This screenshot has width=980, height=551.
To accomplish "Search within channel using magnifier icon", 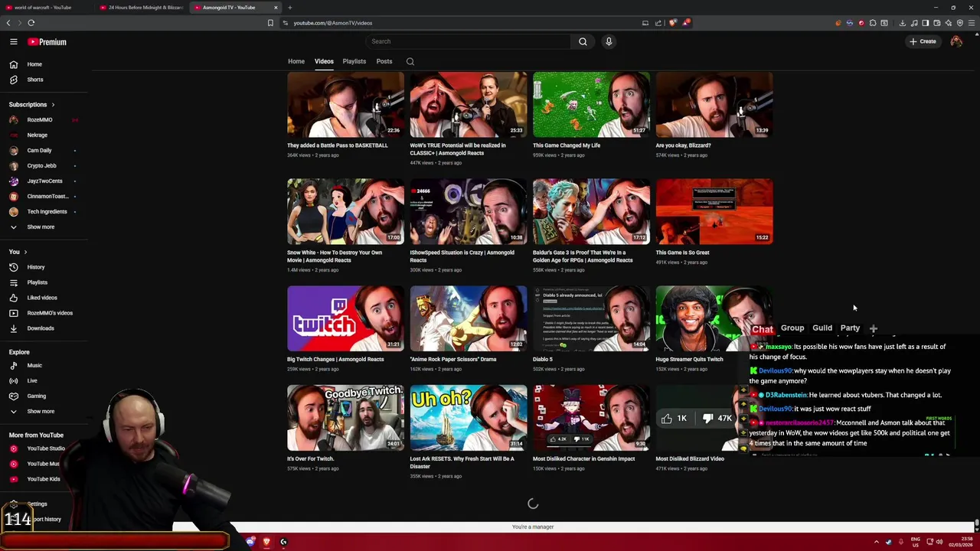I will 410,61.
